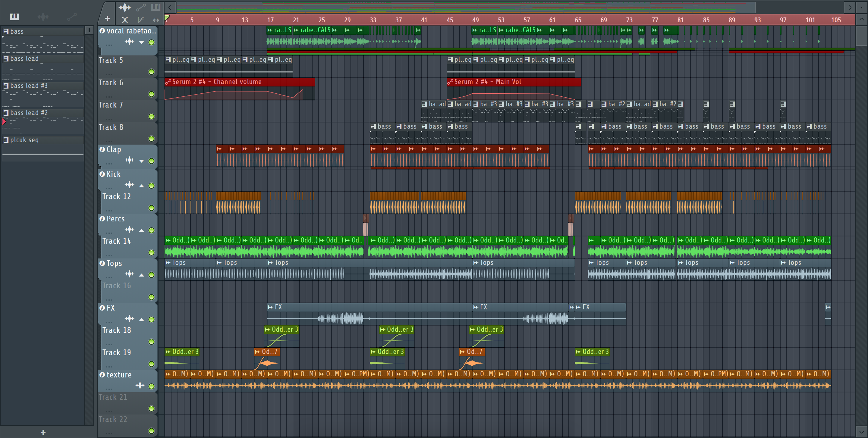This screenshot has width=868, height=438.
Task: Click the scroll-down arrow of playlist
Action: (862, 432)
